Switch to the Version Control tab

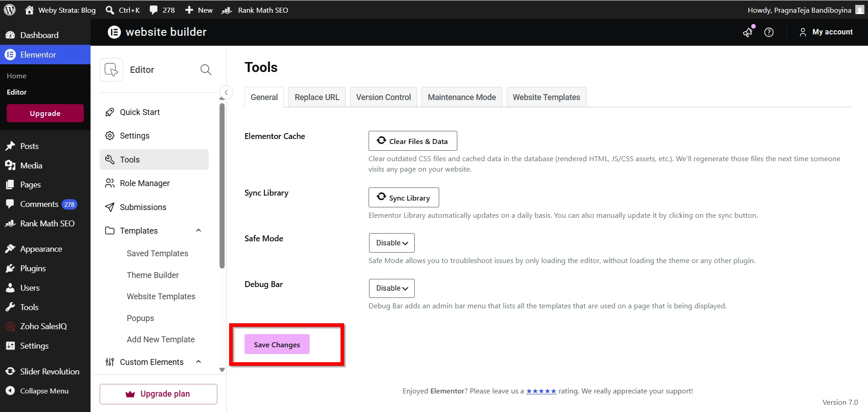384,97
